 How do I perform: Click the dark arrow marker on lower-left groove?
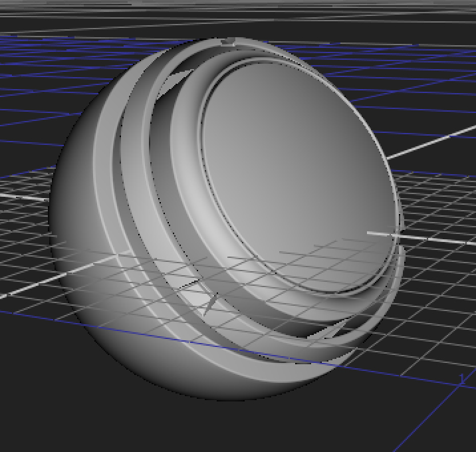[211, 303]
